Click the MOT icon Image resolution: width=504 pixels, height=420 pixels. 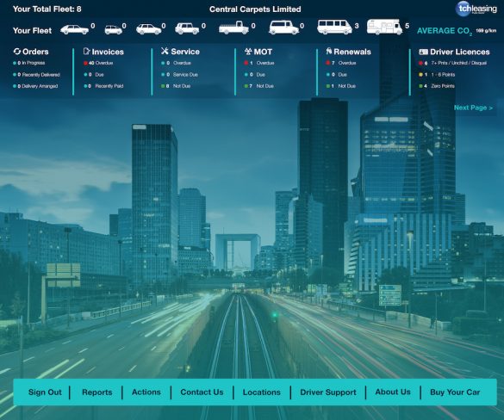tap(248, 52)
